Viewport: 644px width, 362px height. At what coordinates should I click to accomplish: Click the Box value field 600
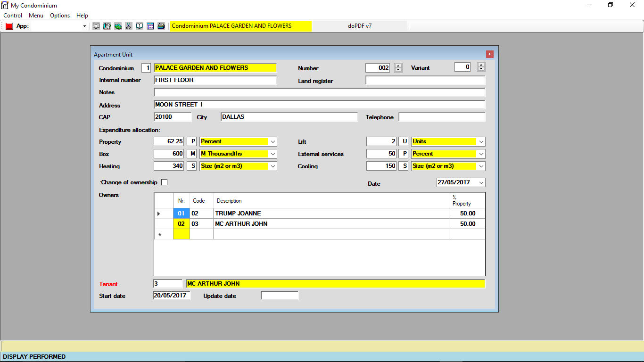point(169,154)
